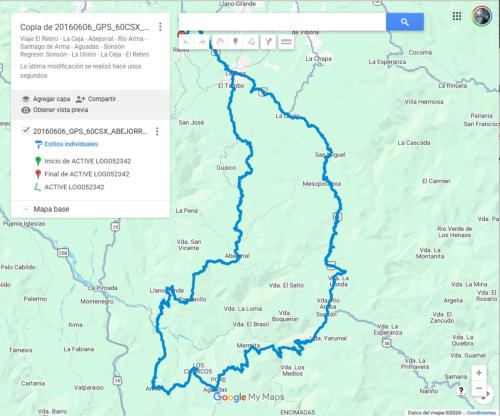
Task: Click the blue search magnifier button
Action: (x=405, y=22)
